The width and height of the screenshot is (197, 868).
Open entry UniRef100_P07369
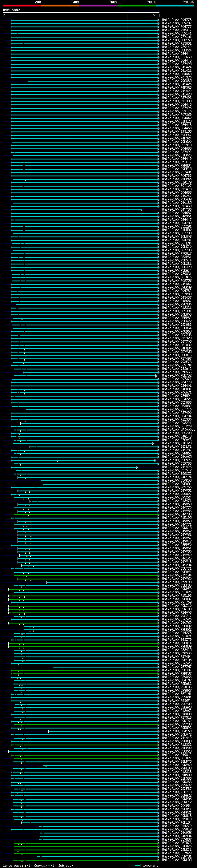coord(177,115)
